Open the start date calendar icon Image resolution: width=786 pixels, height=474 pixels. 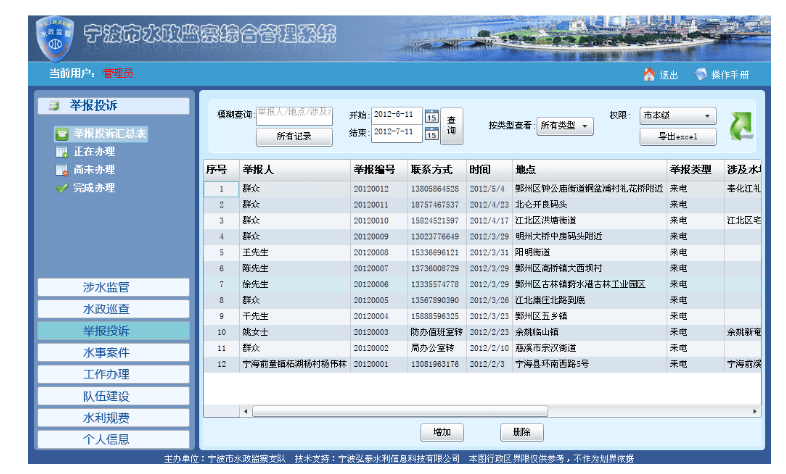[x=431, y=116]
